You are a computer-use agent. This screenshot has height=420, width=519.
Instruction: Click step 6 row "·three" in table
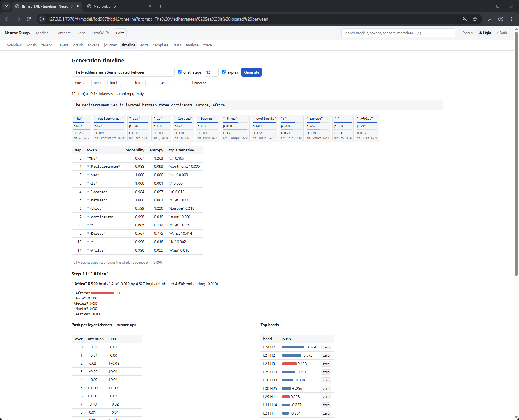tap(137, 208)
